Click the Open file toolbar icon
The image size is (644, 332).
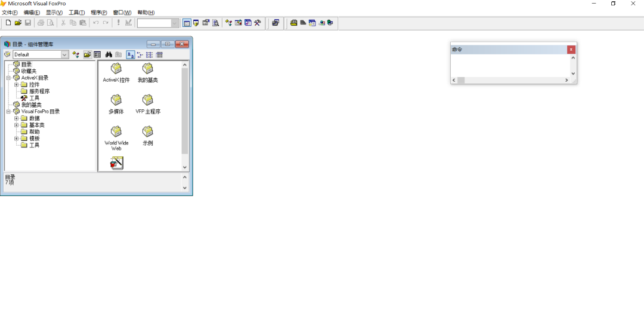click(x=18, y=23)
